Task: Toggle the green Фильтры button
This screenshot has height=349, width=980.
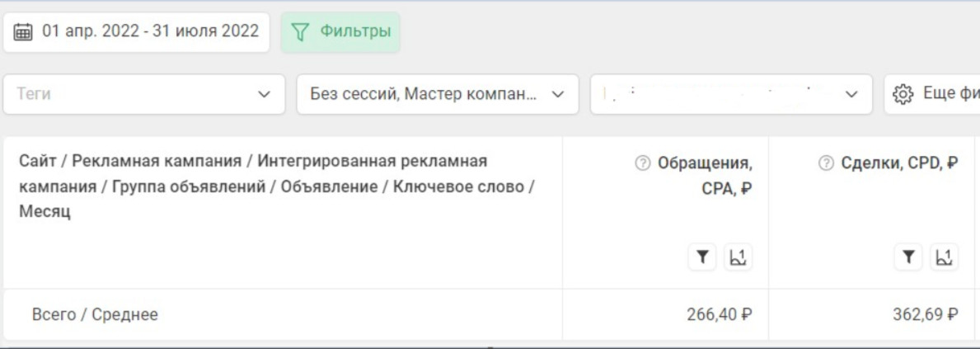Action: pos(340,32)
